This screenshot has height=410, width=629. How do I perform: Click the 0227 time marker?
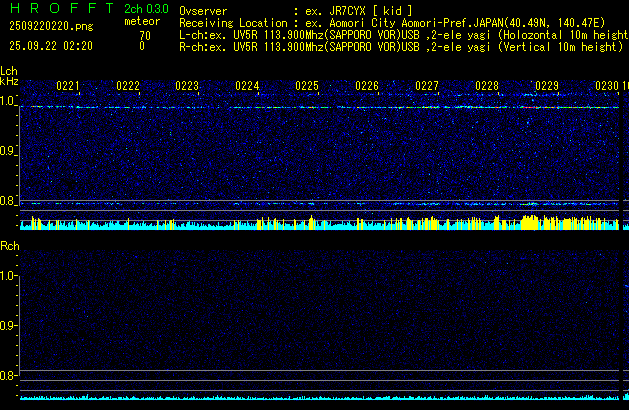click(x=427, y=86)
